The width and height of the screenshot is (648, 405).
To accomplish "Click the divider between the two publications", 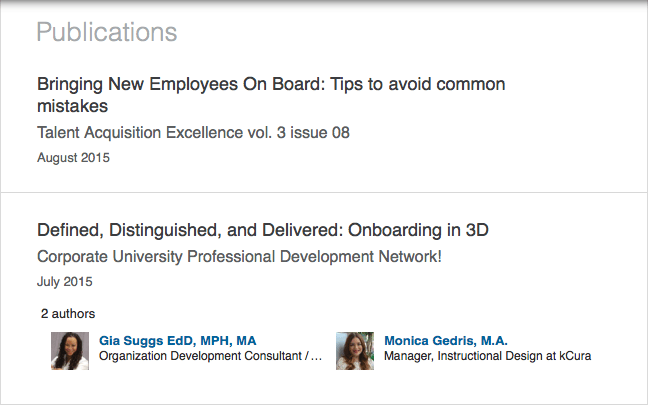I will [x=324, y=192].
